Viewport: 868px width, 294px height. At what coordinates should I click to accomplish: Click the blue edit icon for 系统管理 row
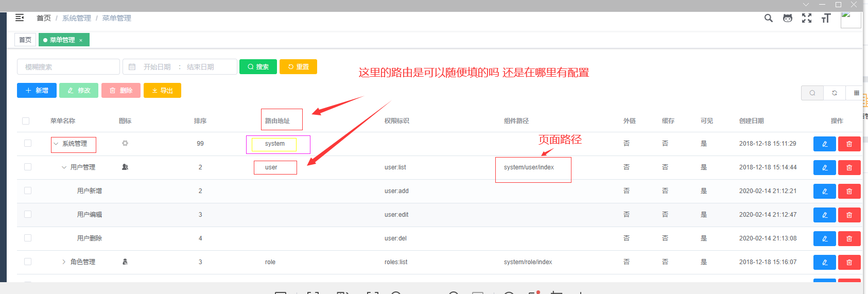click(x=824, y=144)
